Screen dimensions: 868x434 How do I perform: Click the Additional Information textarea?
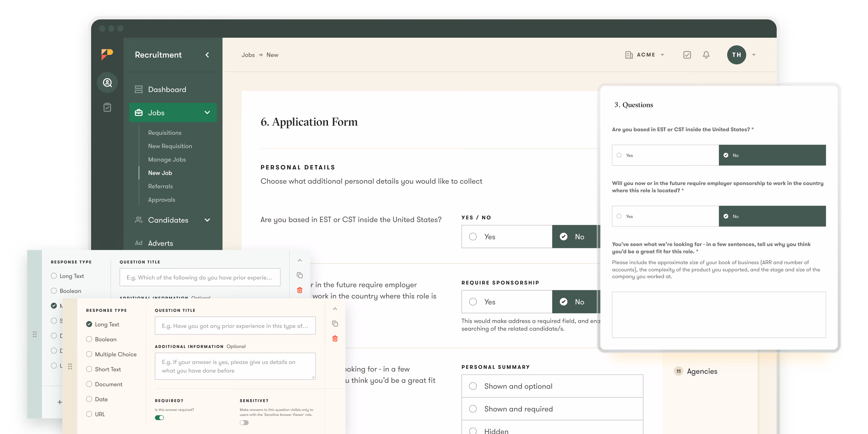tap(235, 366)
